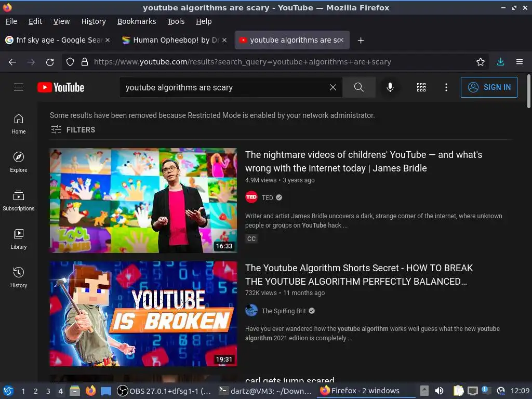
Task: Open YouTube settings three-dot menu
Action: coord(446,87)
